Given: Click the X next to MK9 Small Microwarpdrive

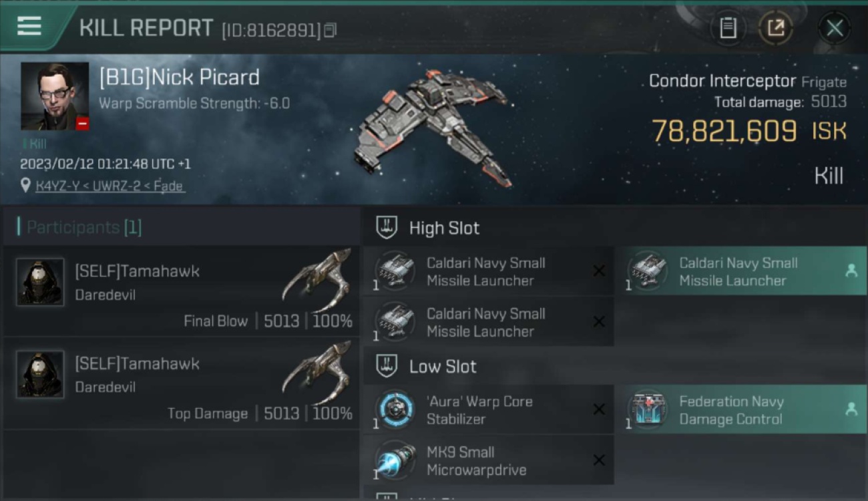Looking at the screenshot, I should click(x=599, y=460).
